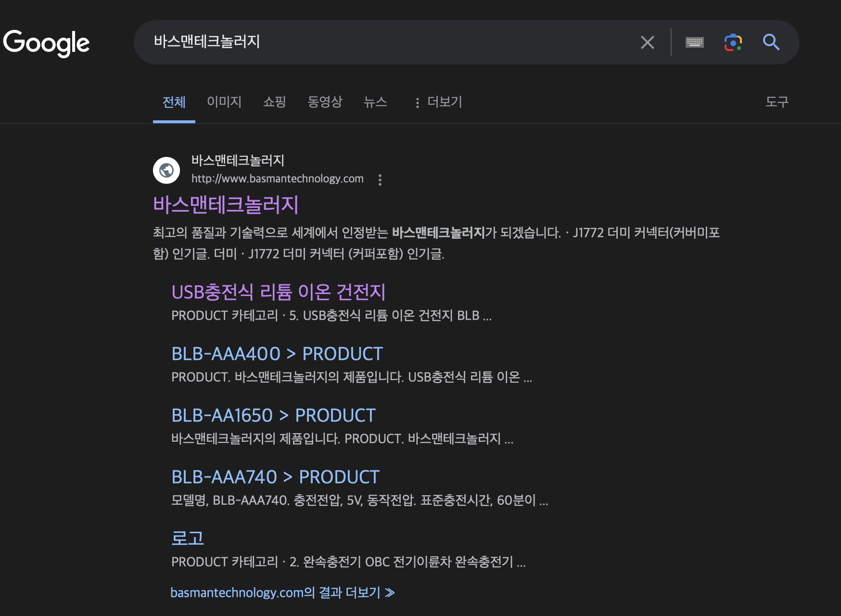Clear the search query with the X icon
The width and height of the screenshot is (841, 616).
click(648, 42)
